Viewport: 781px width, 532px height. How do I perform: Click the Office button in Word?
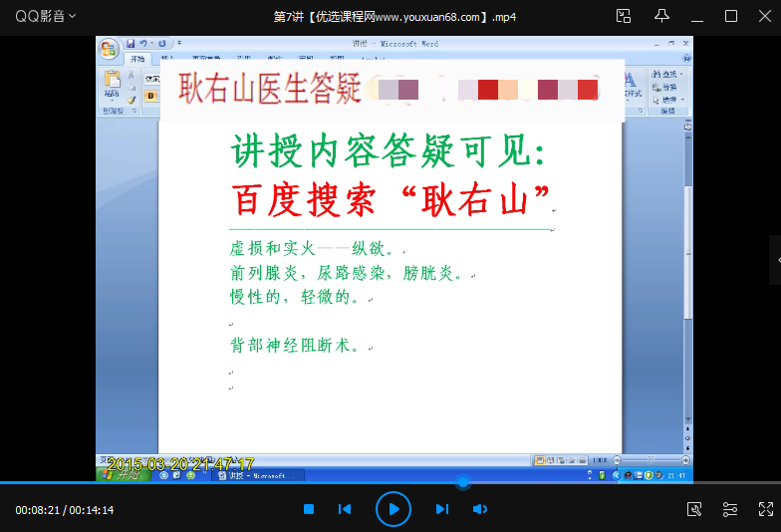pos(109,47)
